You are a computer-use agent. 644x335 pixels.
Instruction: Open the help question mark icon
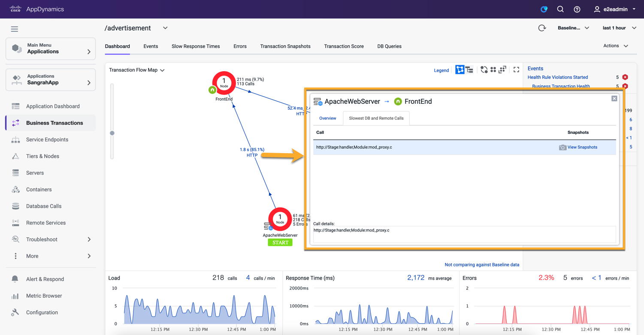pyautogui.click(x=577, y=9)
